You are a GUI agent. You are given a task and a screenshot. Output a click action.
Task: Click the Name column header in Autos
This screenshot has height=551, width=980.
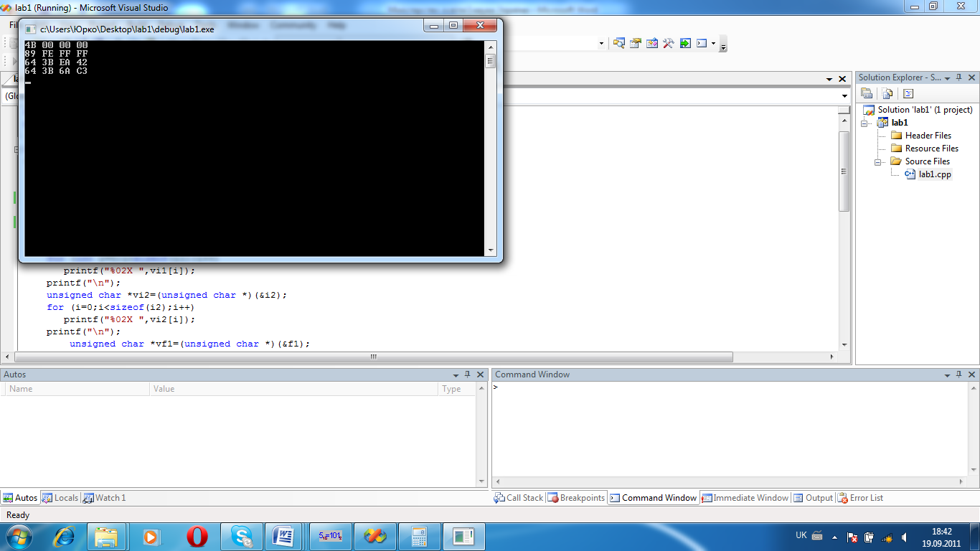click(77, 389)
